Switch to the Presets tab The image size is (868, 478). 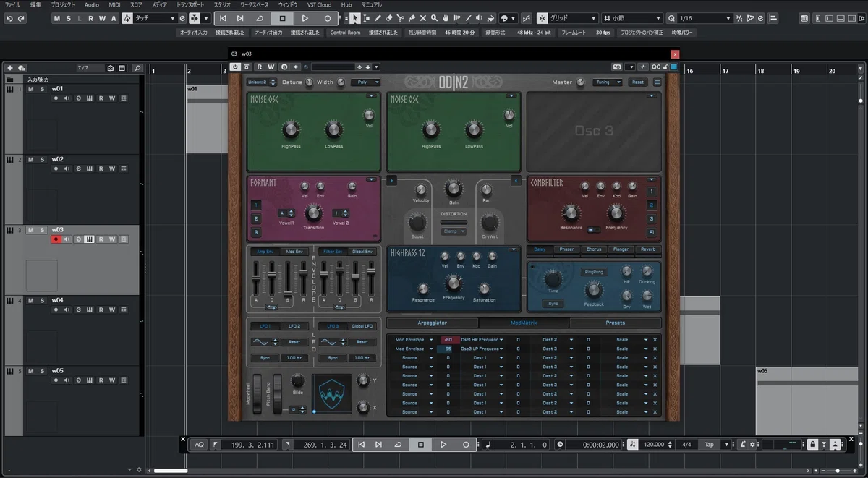pyautogui.click(x=616, y=323)
